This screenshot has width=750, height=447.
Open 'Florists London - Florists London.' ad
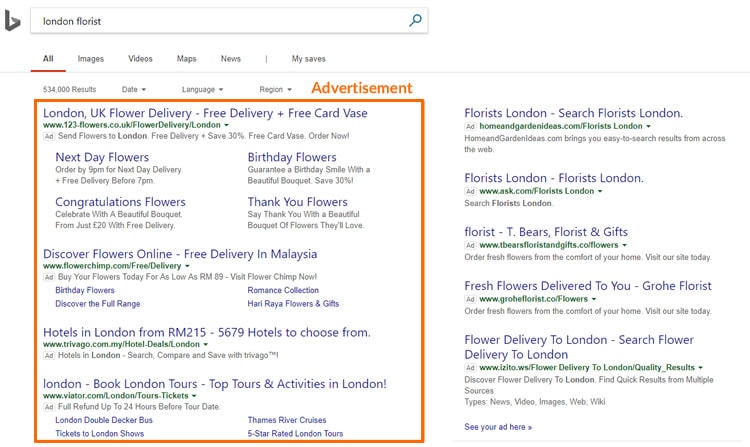pyautogui.click(x=554, y=178)
